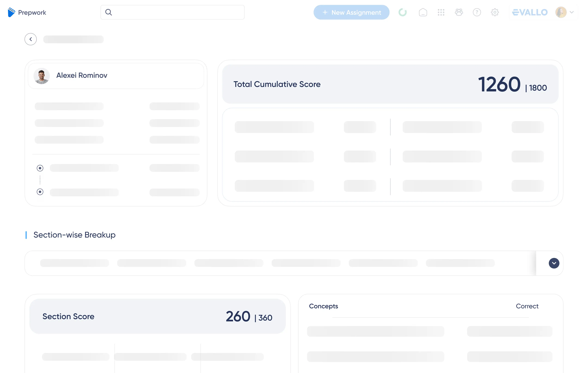Viewport: 588px width, 373px height.
Task: Click the search magnifier icon
Action: point(109,12)
